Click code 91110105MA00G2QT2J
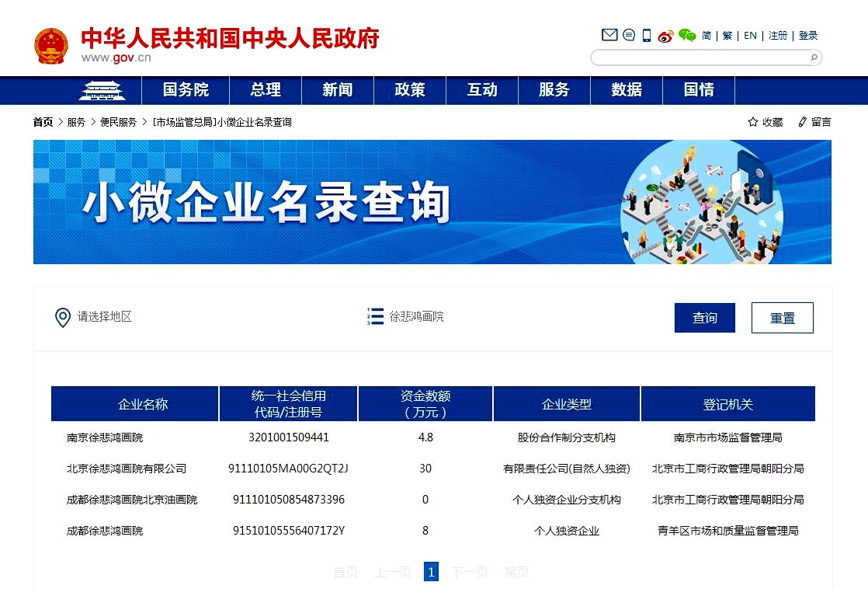 [x=288, y=469]
